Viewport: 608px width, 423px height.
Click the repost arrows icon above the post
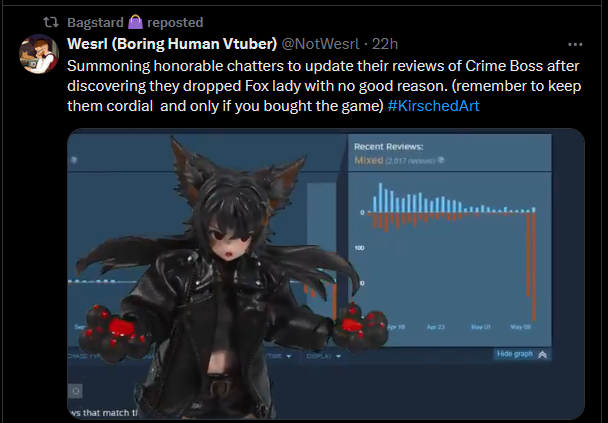click(51, 22)
